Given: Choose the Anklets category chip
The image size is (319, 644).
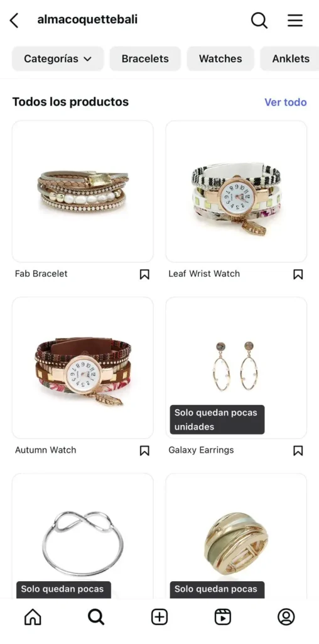Looking at the screenshot, I should [290, 58].
